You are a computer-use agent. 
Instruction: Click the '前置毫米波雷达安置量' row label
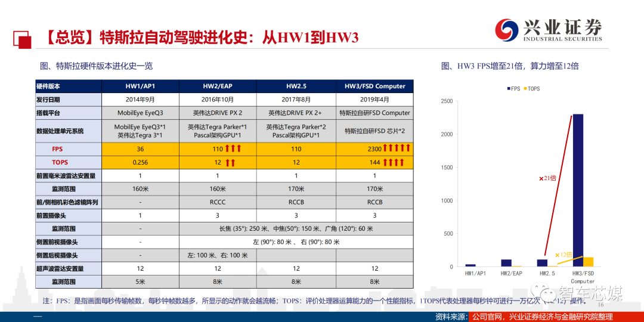[68, 176]
